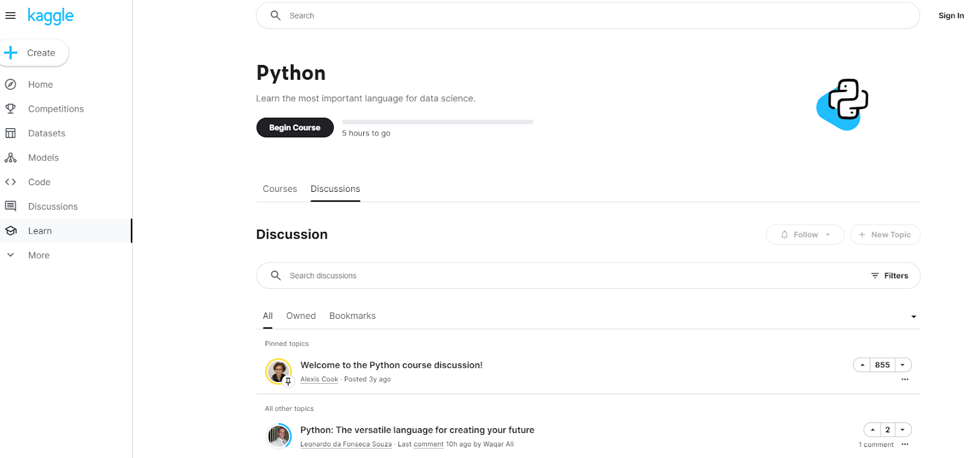Click the discussions search magnifier icon

click(x=276, y=276)
